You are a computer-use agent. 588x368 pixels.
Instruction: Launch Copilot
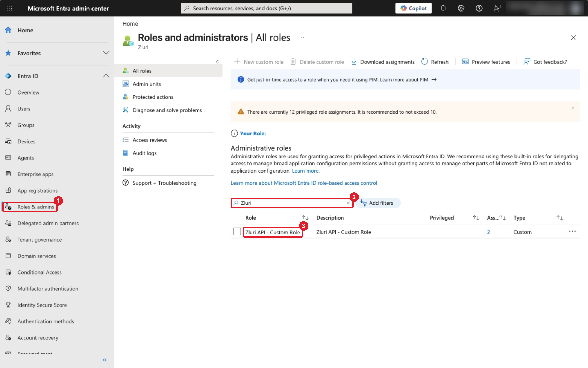tap(413, 8)
